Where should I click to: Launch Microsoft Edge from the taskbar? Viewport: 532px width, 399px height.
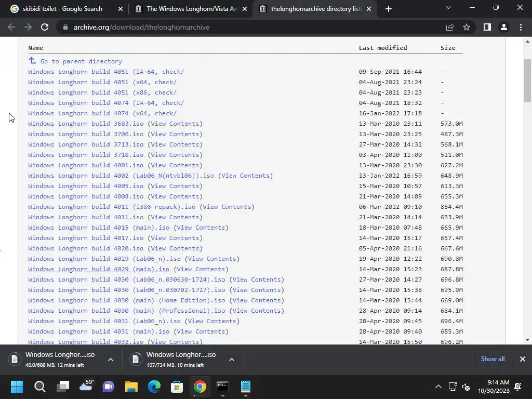pyautogui.click(x=154, y=387)
